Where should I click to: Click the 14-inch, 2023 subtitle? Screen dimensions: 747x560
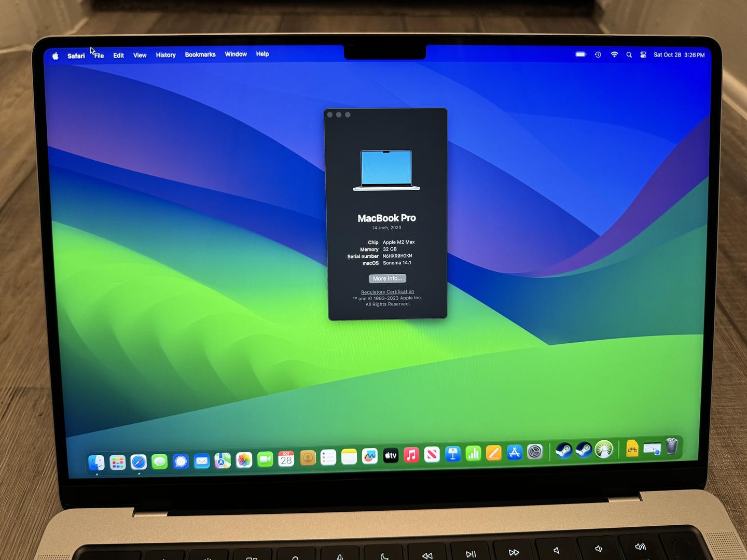point(386,228)
